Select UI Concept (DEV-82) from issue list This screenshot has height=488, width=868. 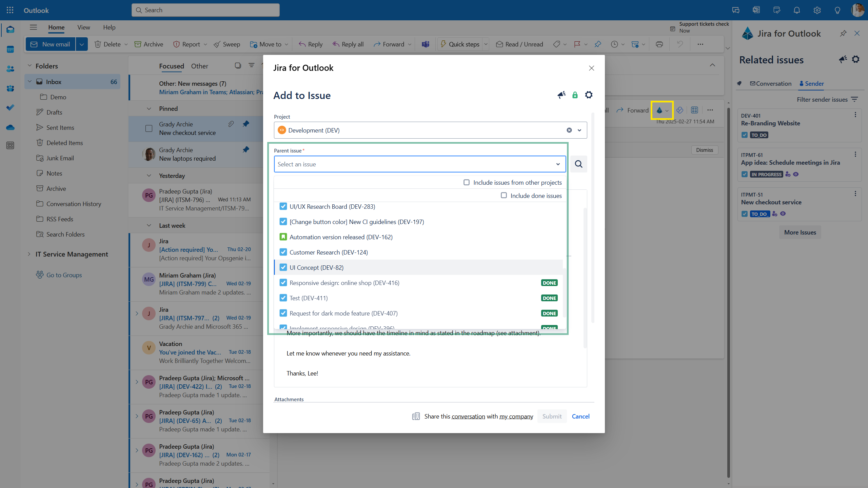point(316,267)
